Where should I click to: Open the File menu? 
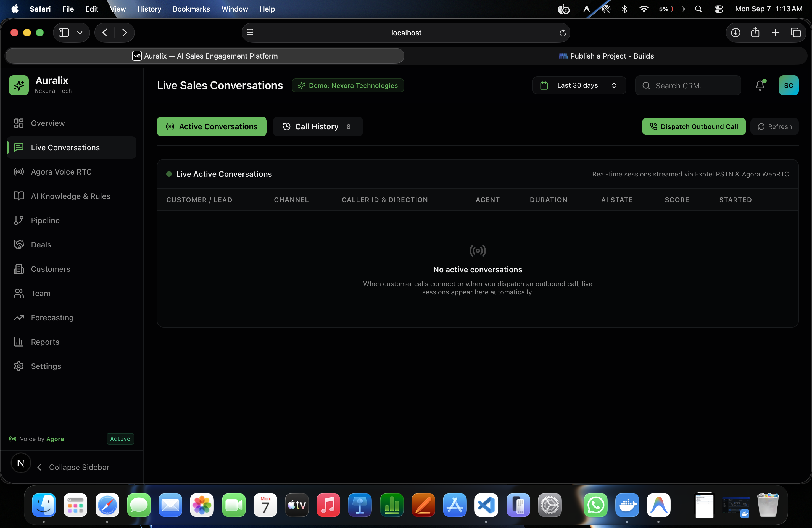[68, 9]
